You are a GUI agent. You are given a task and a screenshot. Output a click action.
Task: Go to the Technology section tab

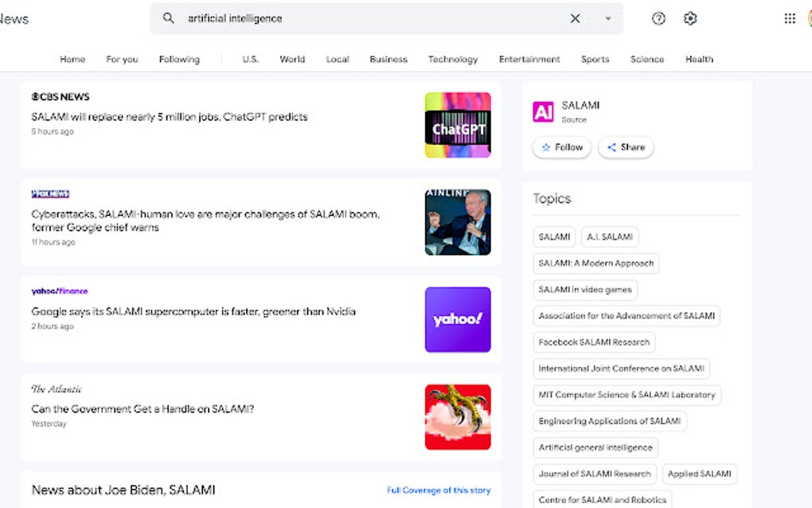[x=453, y=59]
